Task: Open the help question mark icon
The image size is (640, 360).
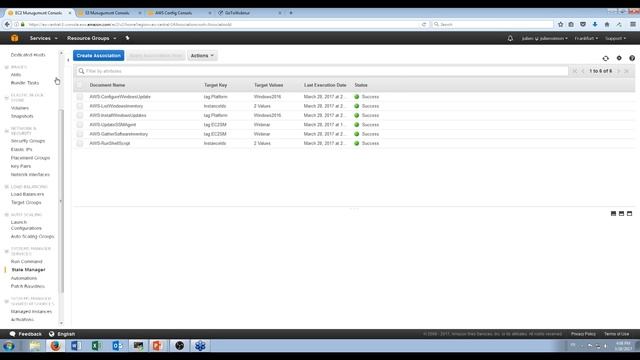Action: (632, 58)
